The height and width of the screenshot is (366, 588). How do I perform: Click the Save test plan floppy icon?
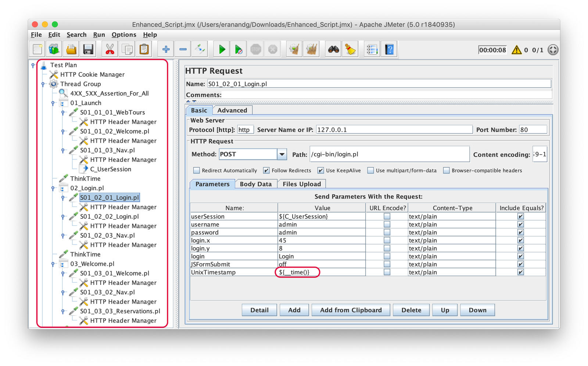tap(88, 49)
